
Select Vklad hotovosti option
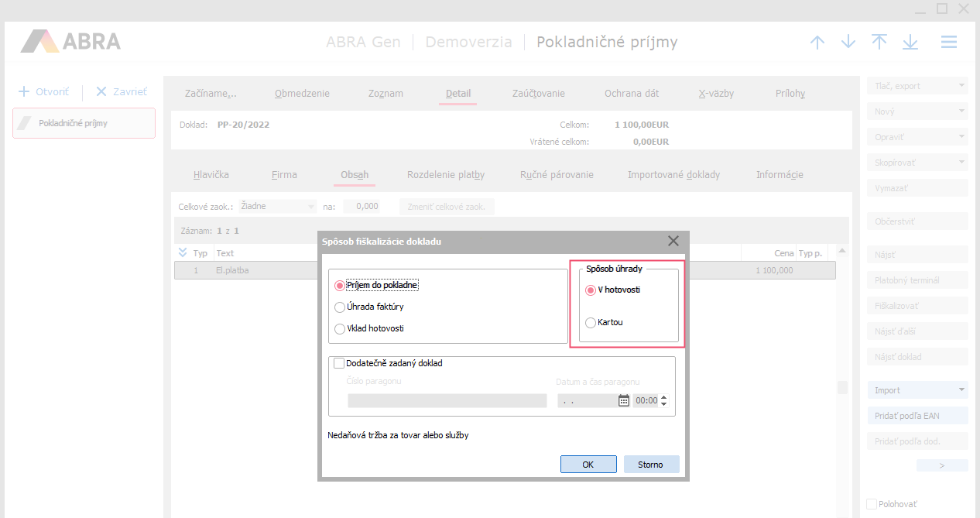pyautogui.click(x=340, y=328)
